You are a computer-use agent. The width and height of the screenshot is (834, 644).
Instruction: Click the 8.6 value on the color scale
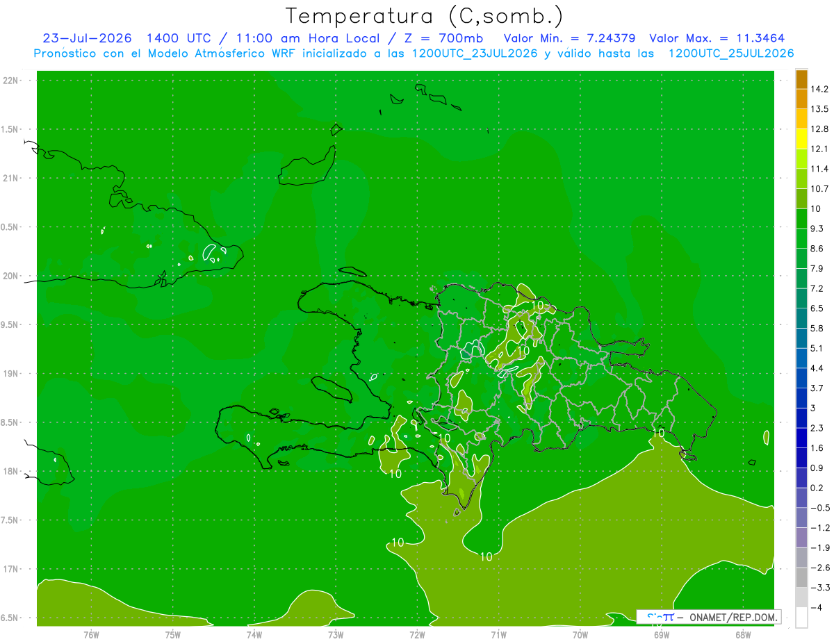pyautogui.click(x=818, y=249)
